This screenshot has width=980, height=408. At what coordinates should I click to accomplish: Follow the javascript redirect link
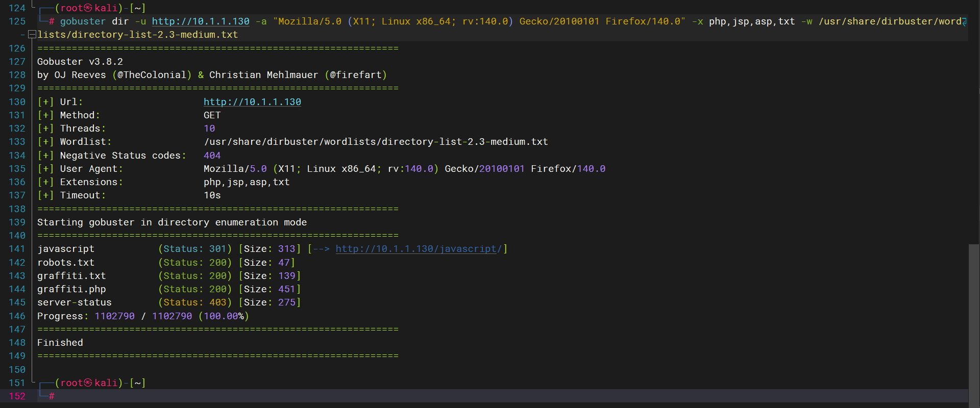pos(419,249)
